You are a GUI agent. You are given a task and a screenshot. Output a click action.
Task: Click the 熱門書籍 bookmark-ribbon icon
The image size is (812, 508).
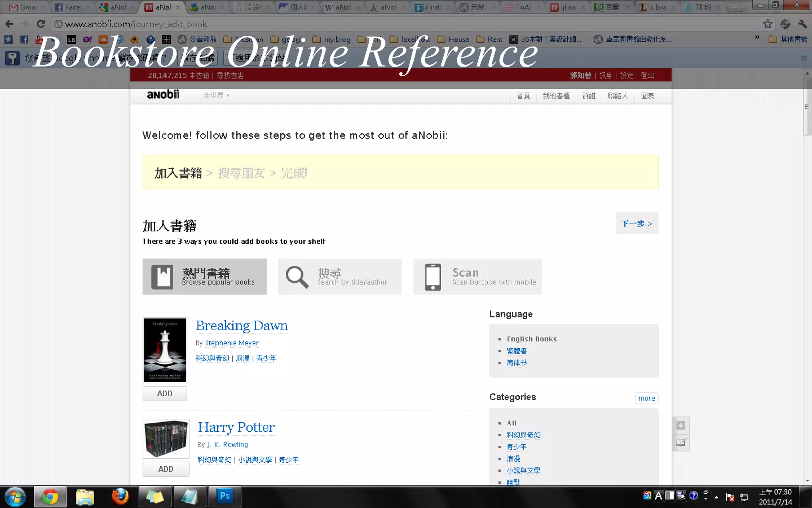pos(162,277)
